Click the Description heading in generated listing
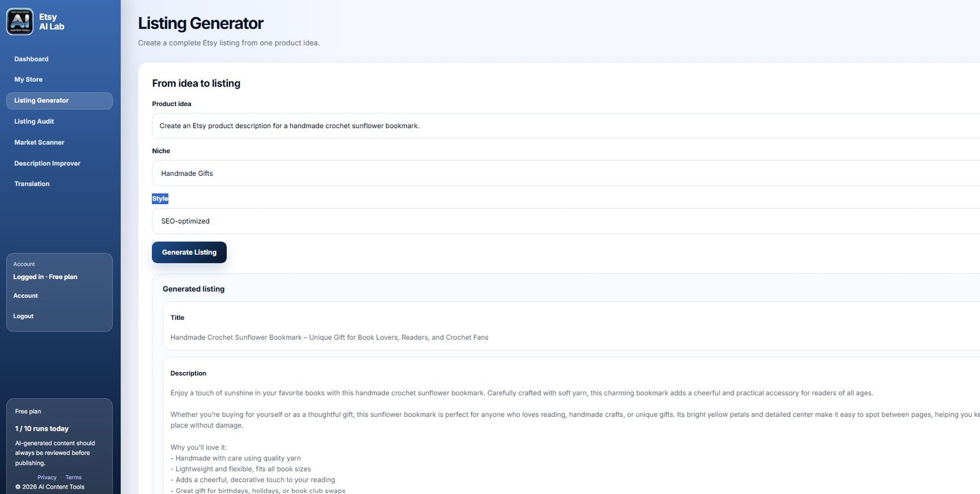This screenshot has height=494, width=980. pyautogui.click(x=188, y=373)
